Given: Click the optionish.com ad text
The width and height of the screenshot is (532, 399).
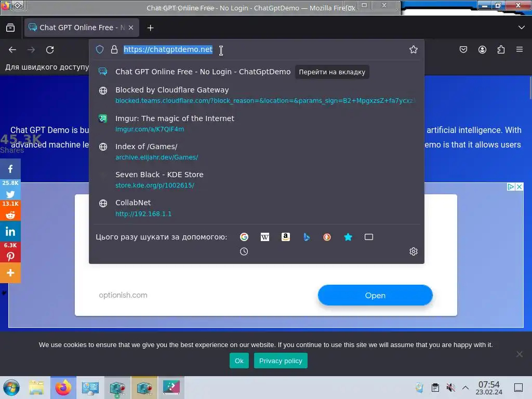Looking at the screenshot, I should coord(123,295).
